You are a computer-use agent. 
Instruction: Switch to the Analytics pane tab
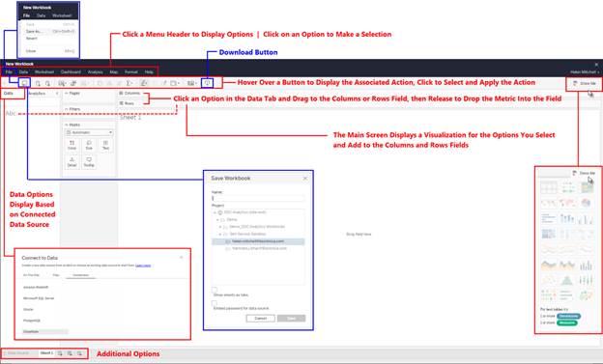(x=37, y=94)
